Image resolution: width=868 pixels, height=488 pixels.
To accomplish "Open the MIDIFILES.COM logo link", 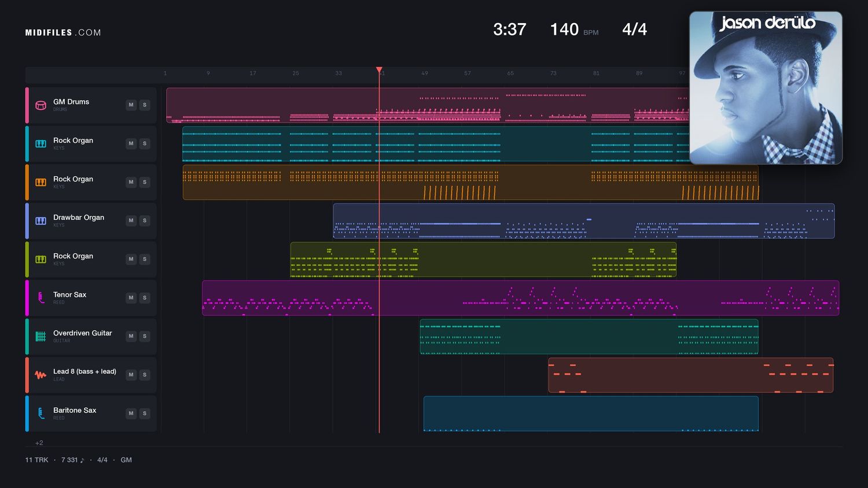I will 63,32.
